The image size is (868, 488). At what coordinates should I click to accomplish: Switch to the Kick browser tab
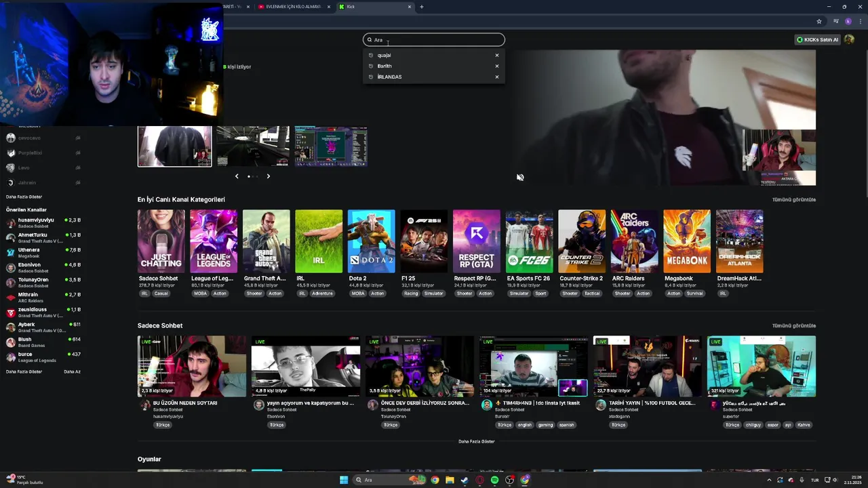coord(376,7)
